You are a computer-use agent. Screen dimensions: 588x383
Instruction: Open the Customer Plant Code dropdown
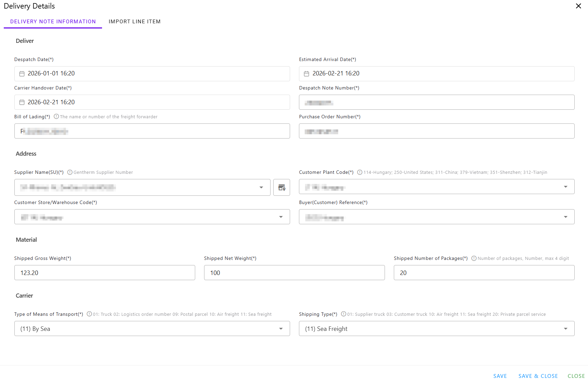pyautogui.click(x=565, y=187)
